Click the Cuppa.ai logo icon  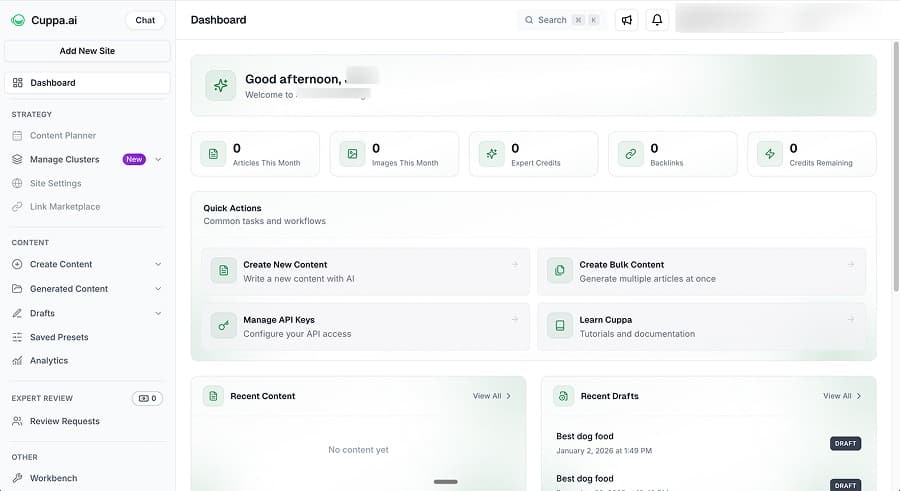coord(18,20)
